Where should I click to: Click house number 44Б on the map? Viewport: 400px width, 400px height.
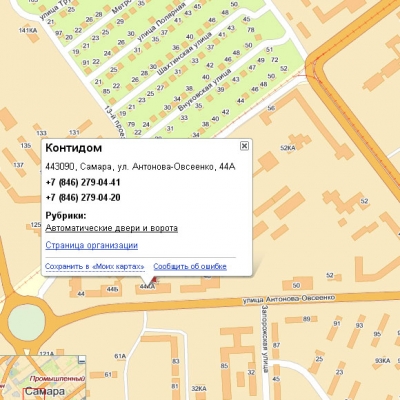click(112, 289)
